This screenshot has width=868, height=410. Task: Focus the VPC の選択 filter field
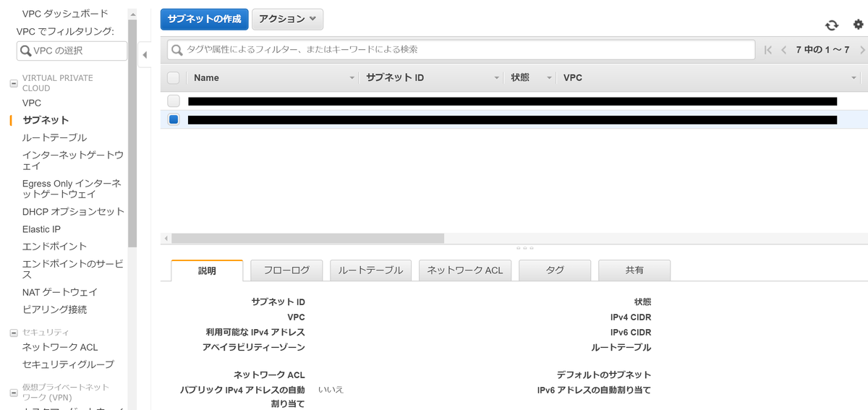72,51
